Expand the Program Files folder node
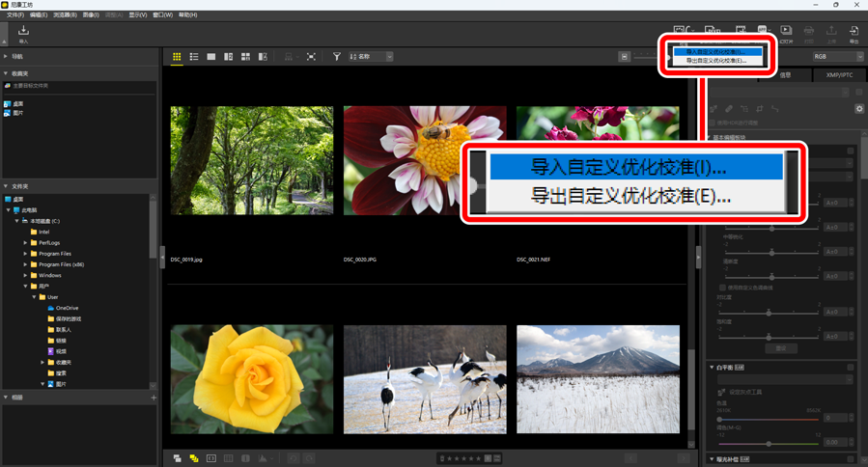868x467 pixels. [x=25, y=254]
